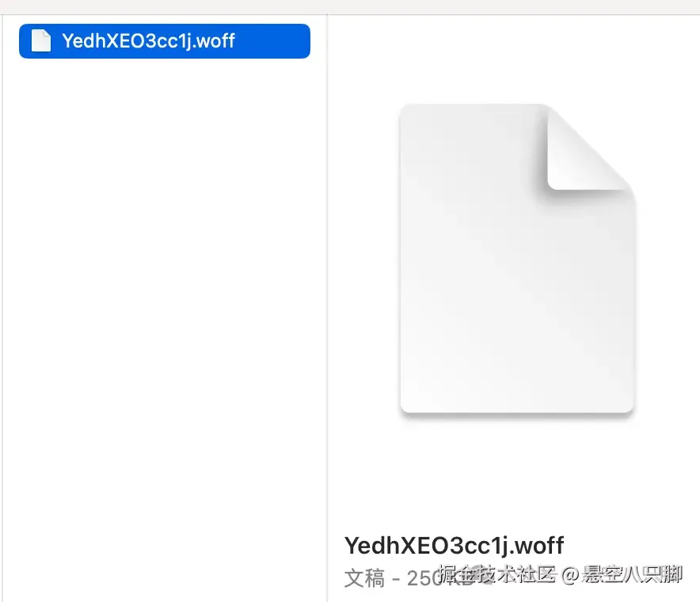Click the @悬空八只脚 author watermark
The image size is (700, 602).
pyautogui.click(x=622, y=574)
